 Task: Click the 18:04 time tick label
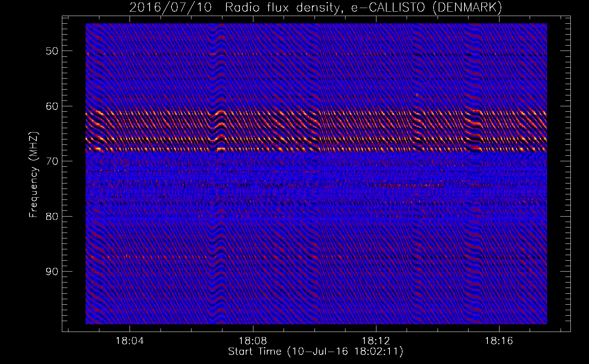(130, 341)
